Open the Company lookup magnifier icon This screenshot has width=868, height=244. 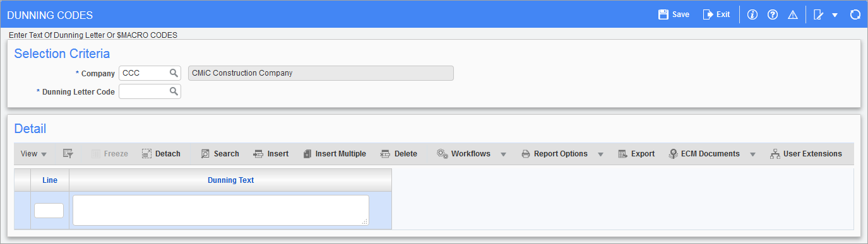pyautogui.click(x=174, y=73)
